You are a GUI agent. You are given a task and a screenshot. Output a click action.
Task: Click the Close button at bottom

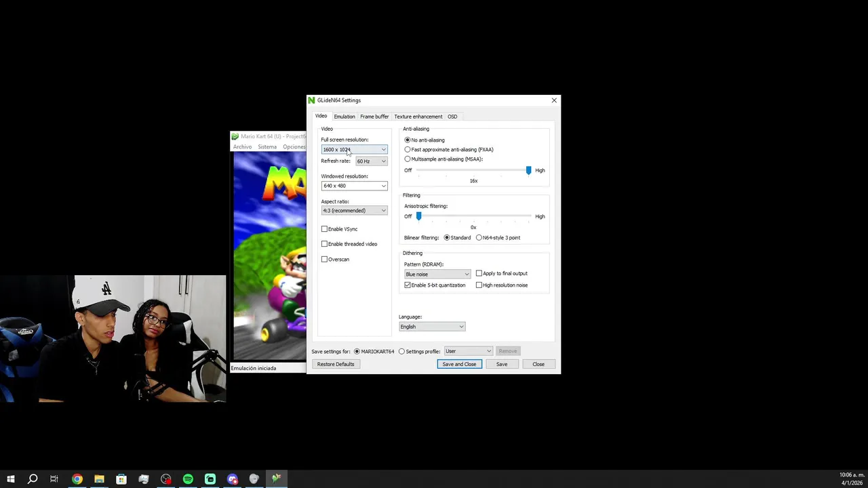click(x=538, y=365)
